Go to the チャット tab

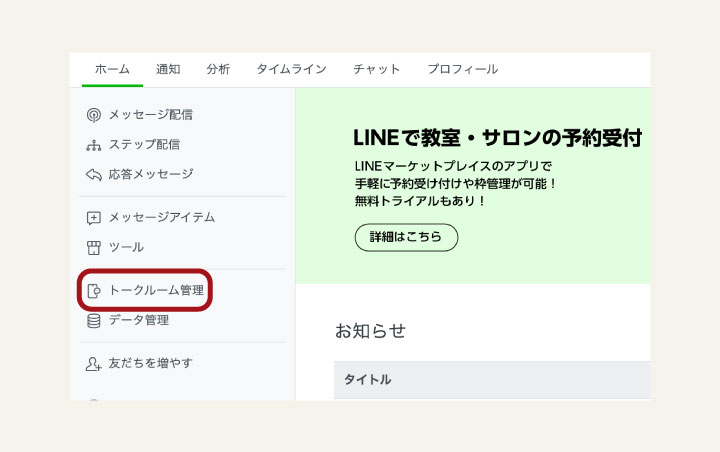(377, 69)
